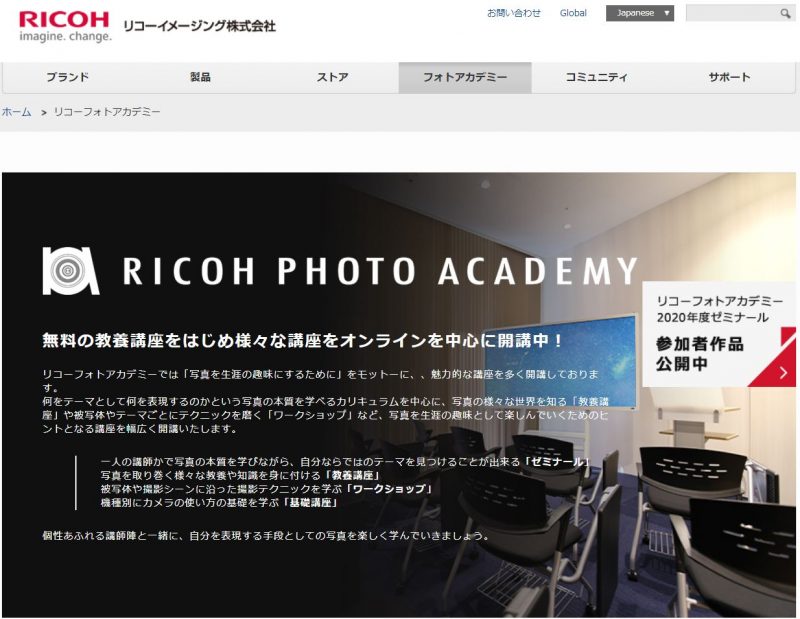Image resolution: width=800 pixels, height=619 pixels.
Task: Open the お問い合わせ link
Action: pos(513,13)
